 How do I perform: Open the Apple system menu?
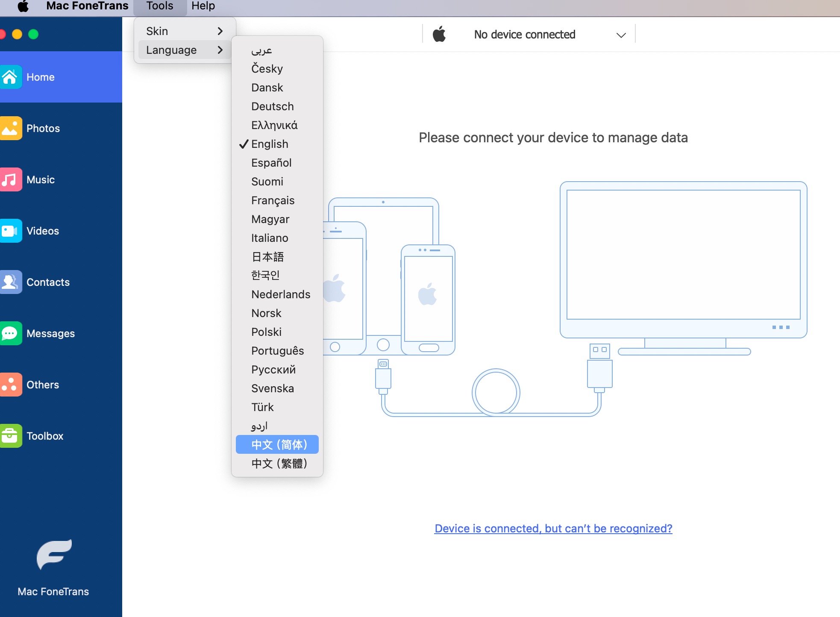click(23, 6)
